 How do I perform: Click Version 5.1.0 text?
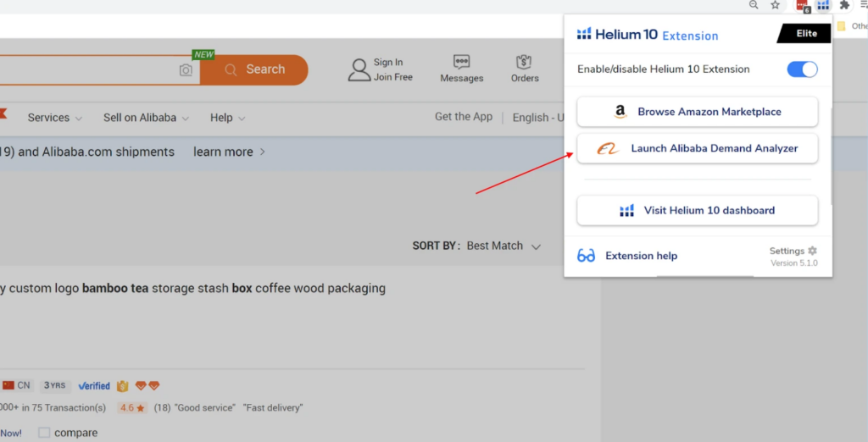coord(793,263)
